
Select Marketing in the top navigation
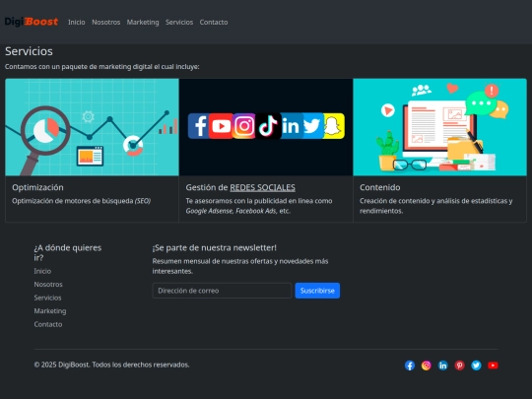(143, 22)
